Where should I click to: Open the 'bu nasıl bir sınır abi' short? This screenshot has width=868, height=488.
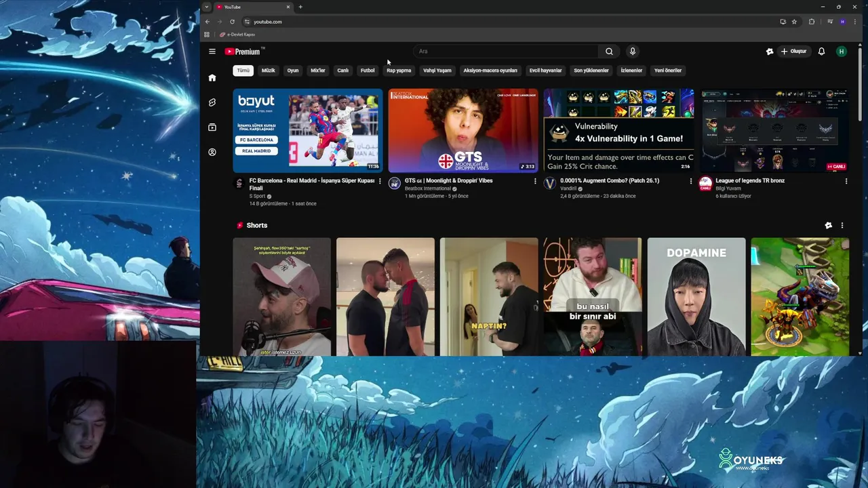[x=593, y=297]
